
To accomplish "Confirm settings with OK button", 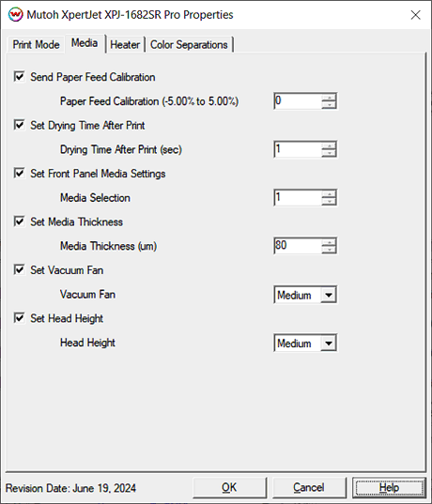I will pyautogui.click(x=230, y=488).
